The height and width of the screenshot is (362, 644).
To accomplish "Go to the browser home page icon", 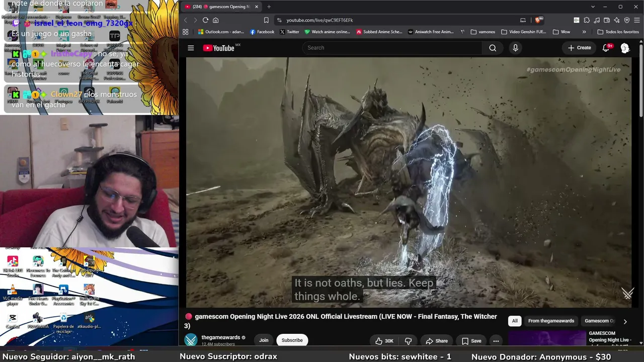I will pos(216,20).
